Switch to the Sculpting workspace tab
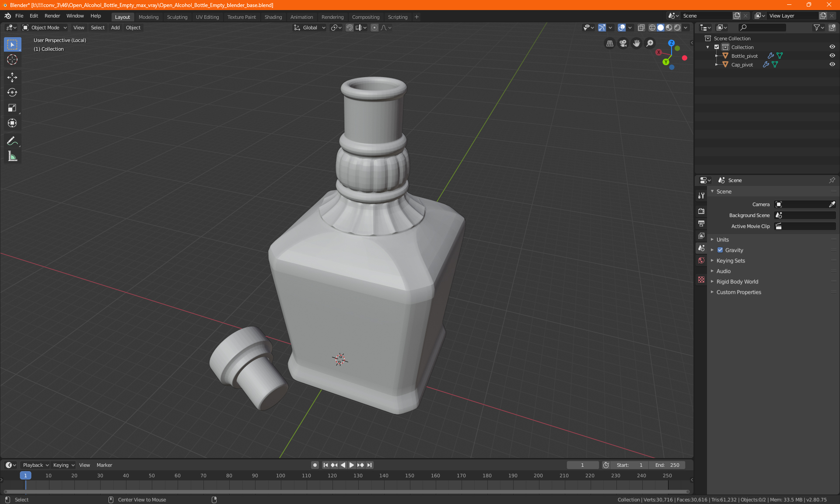Image resolution: width=840 pixels, height=504 pixels. [177, 17]
